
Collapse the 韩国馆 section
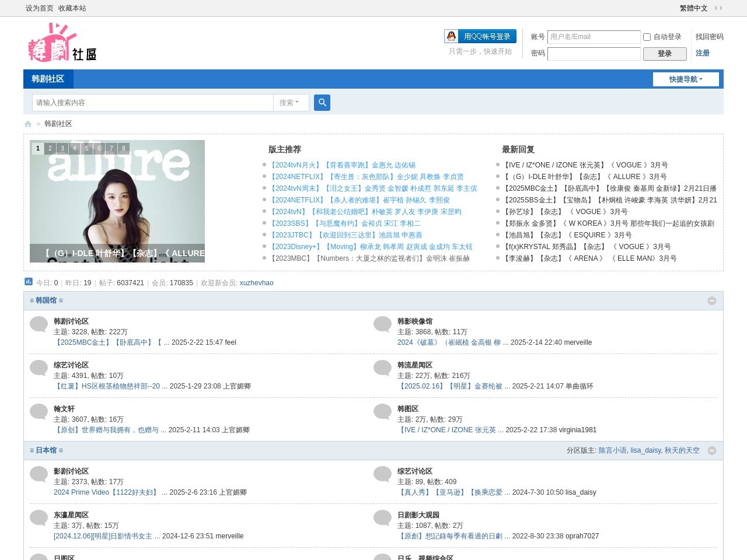click(712, 300)
